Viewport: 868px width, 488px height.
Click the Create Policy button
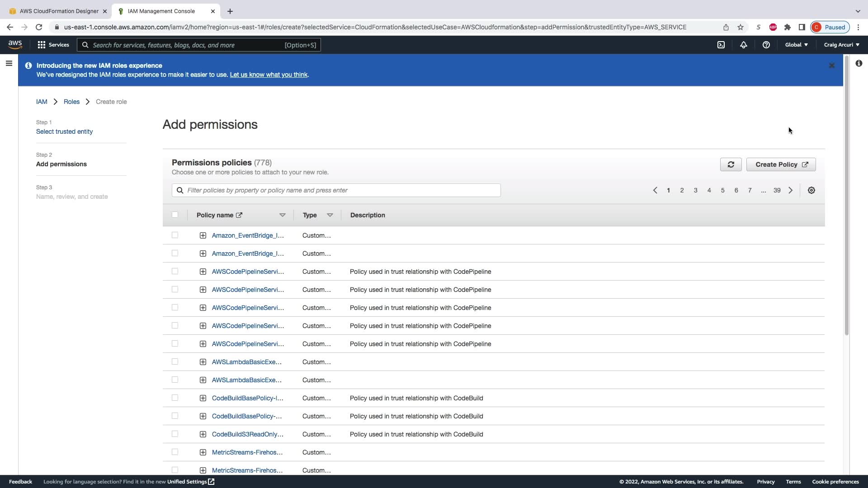pos(781,164)
